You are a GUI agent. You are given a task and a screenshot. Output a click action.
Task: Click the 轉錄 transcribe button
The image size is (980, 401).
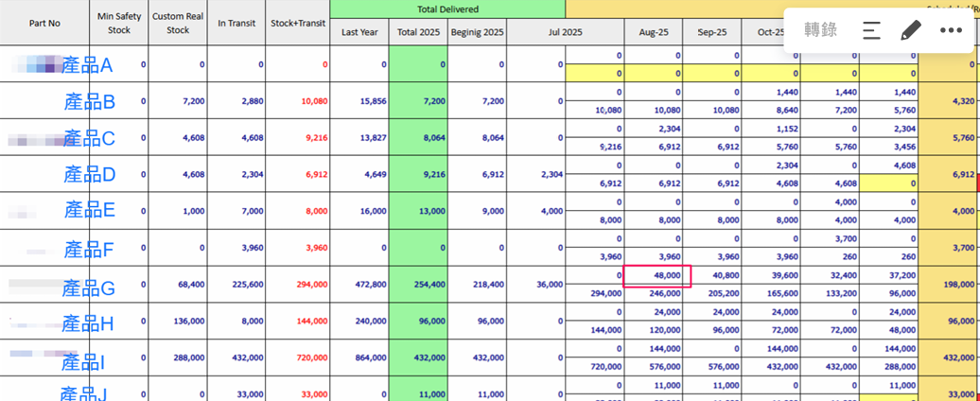(x=820, y=29)
